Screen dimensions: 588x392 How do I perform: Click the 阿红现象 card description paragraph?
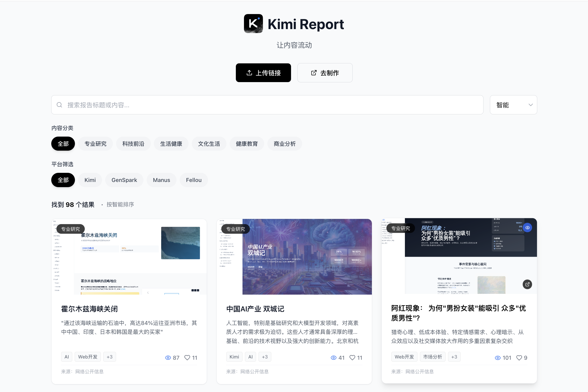coord(457,337)
